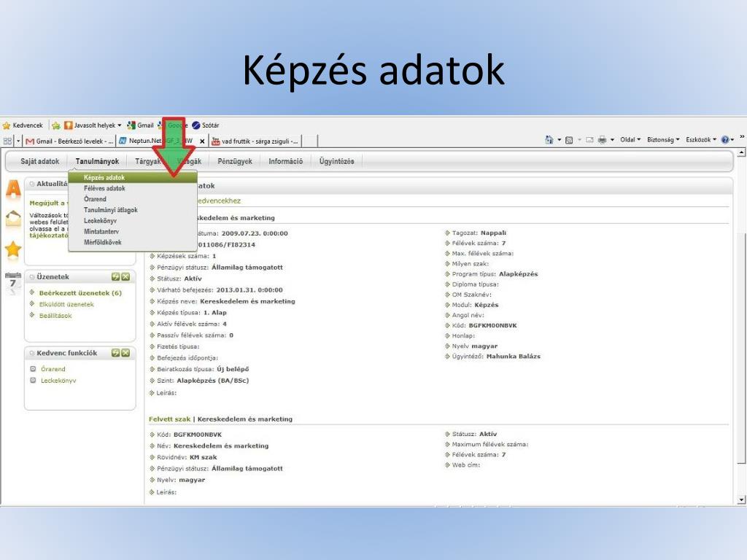Close the Üzenetek panel
Image resolution: width=747 pixels, height=560 pixels.
(125, 276)
